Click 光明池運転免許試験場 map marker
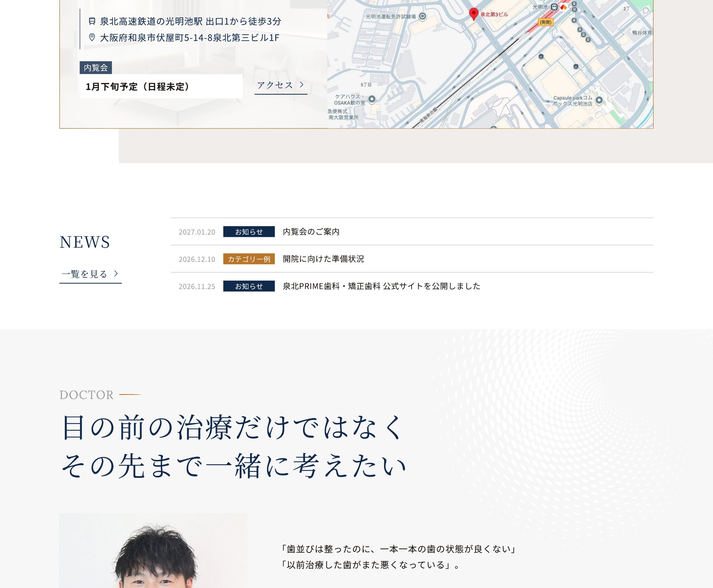This screenshot has width=713, height=588. 422,16
